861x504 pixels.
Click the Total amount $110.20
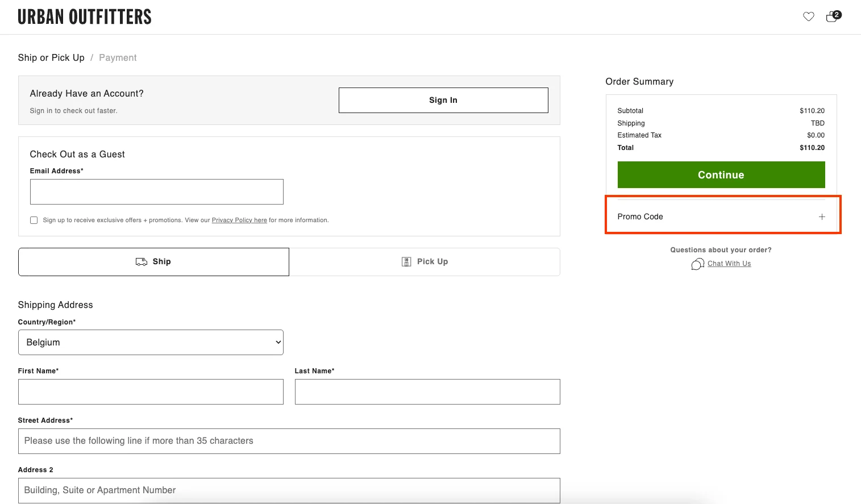coord(812,148)
